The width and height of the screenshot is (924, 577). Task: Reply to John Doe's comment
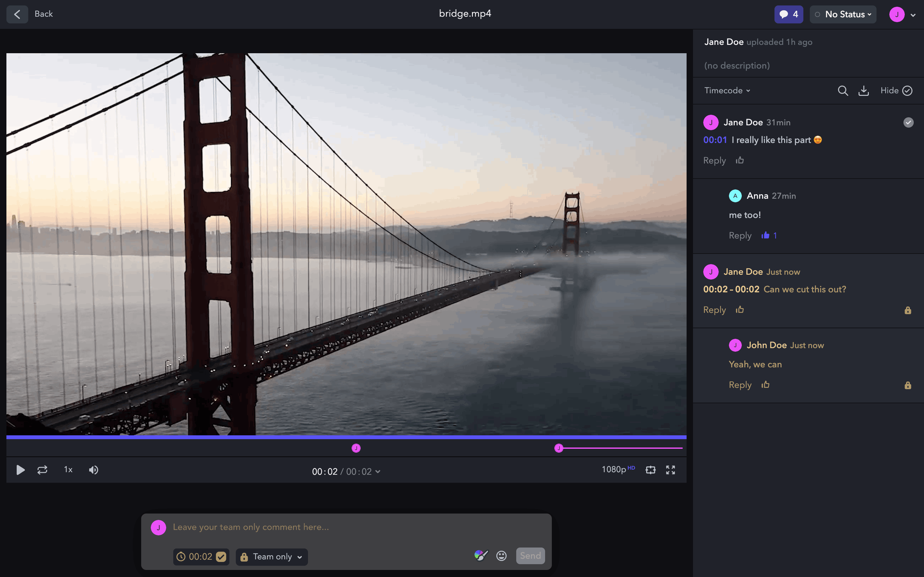click(740, 385)
